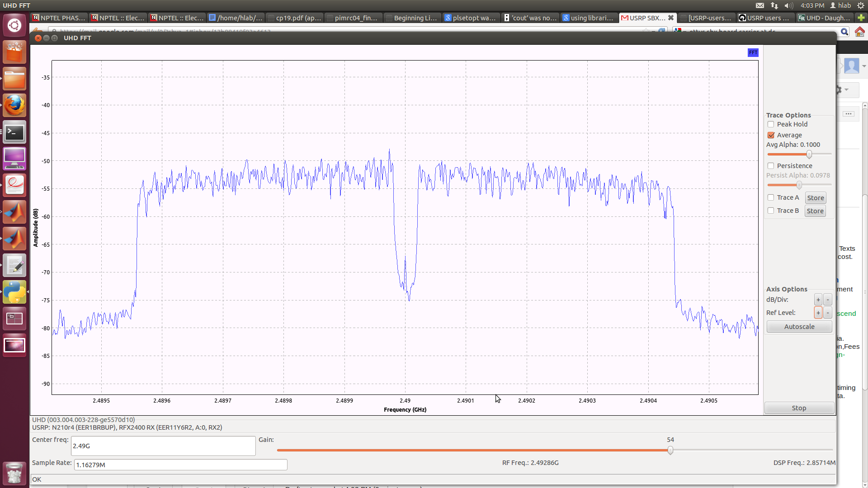
Task: Uncheck the Average trace option
Action: click(771, 135)
